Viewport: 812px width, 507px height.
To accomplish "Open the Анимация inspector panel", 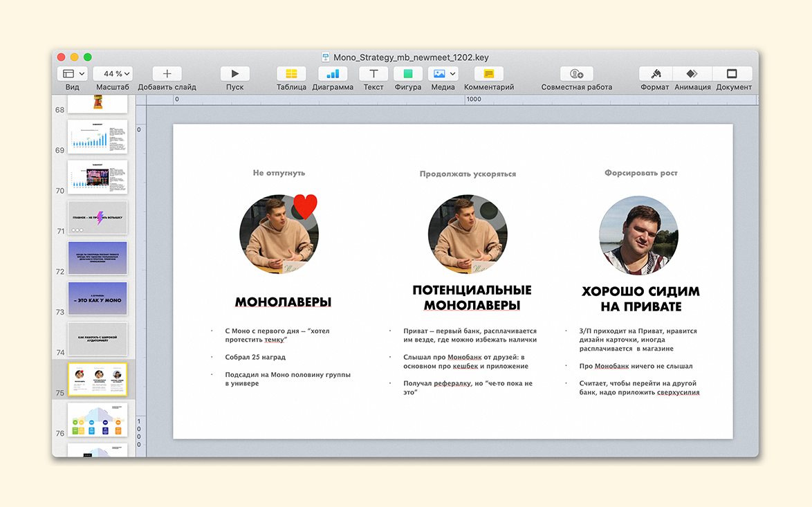I will tap(692, 73).
